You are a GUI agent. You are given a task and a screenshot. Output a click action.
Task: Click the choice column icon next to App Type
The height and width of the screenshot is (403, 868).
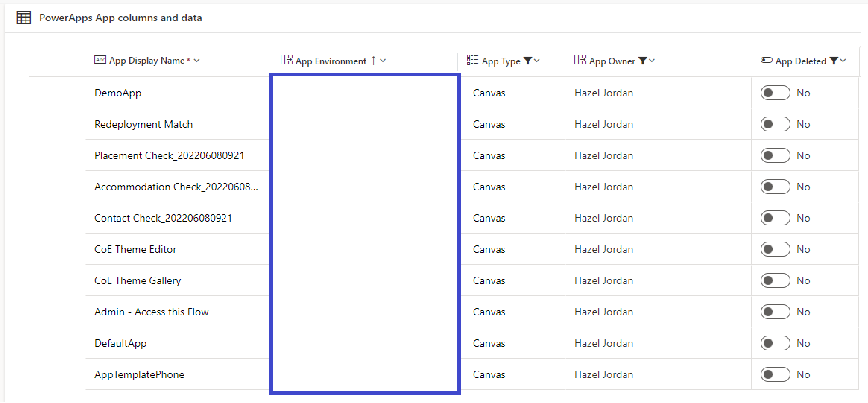tap(472, 60)
